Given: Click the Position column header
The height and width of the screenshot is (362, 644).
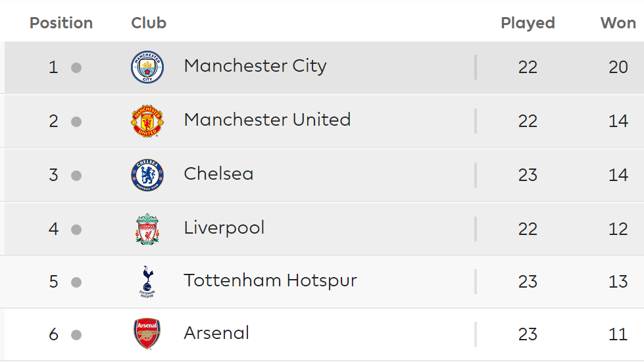Looking at the screenshot, I should 61,23.
